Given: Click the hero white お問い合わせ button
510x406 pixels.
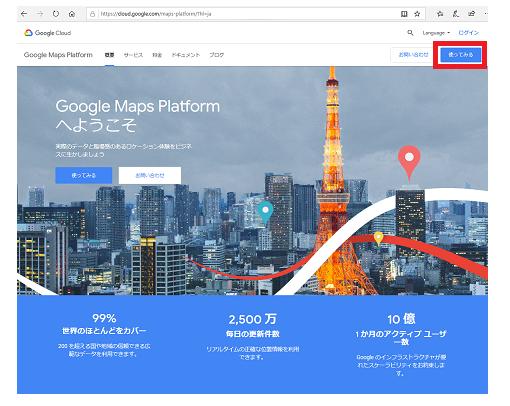Looking at the screenshot, I should pos(150,175).
